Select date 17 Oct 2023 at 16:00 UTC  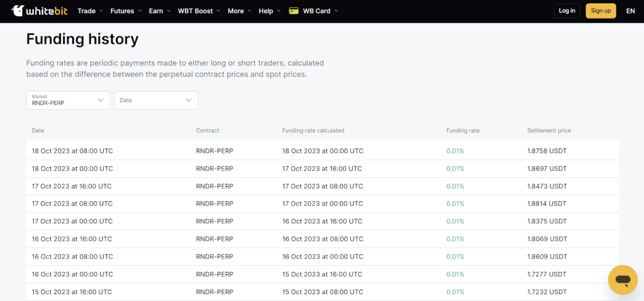[72, 186]
